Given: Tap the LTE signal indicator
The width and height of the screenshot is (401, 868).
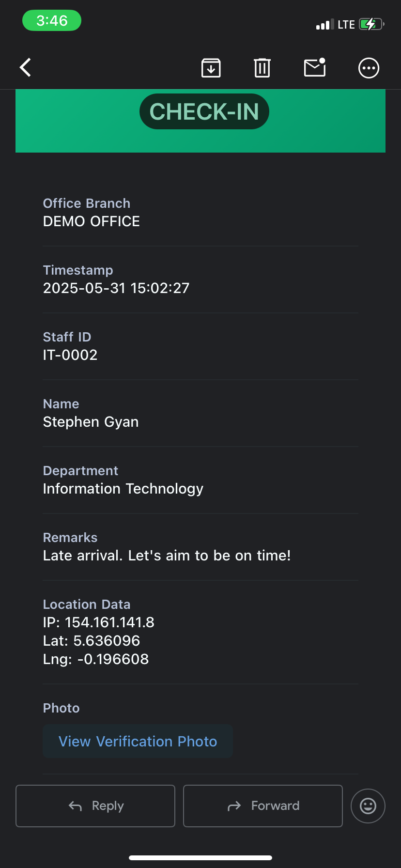Looking at the screenshot, I should coord(346,25).
